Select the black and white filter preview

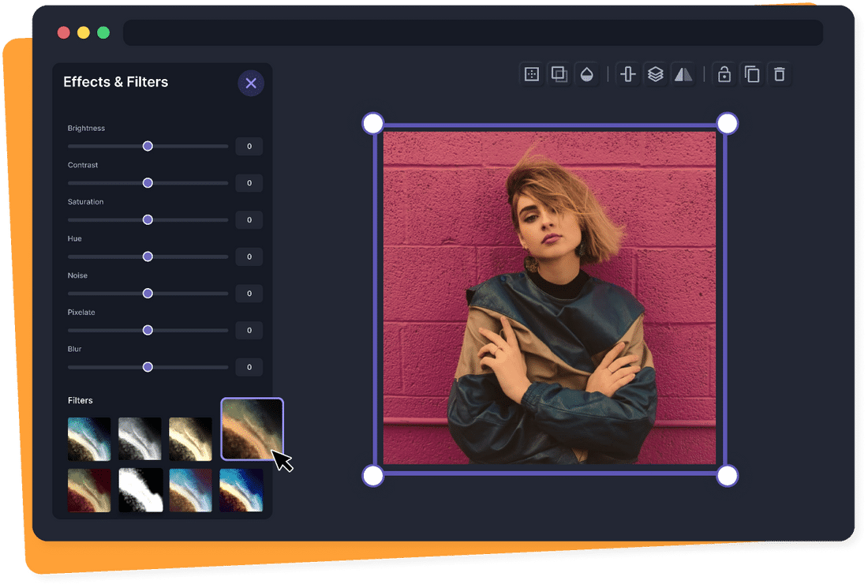tap(140, 438)
